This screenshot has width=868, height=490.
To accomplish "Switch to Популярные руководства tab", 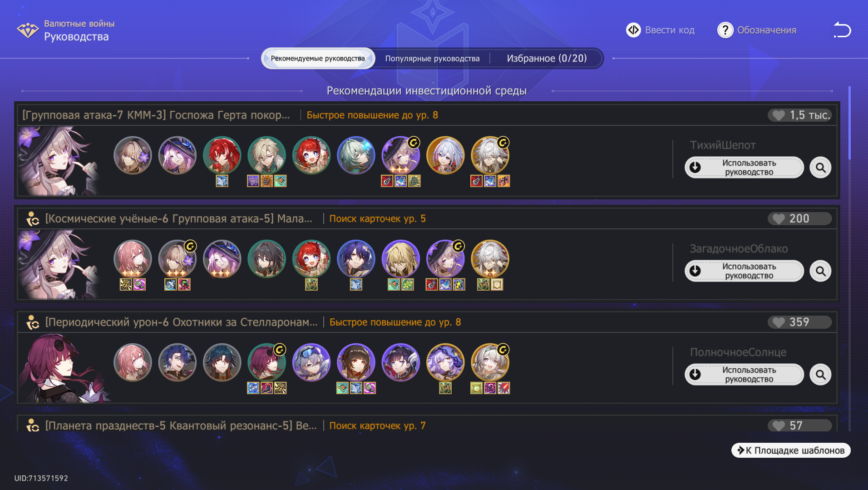I will coord(432,58).
